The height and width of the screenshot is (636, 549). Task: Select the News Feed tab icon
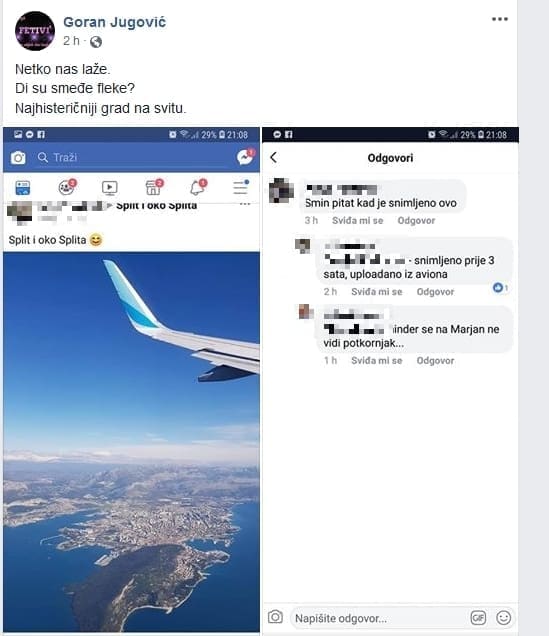click(22, 188)
